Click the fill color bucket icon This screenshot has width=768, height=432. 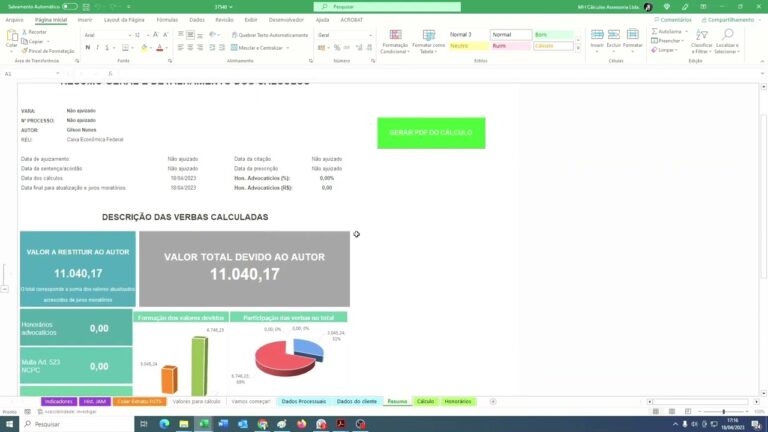(x=144, y=48)
